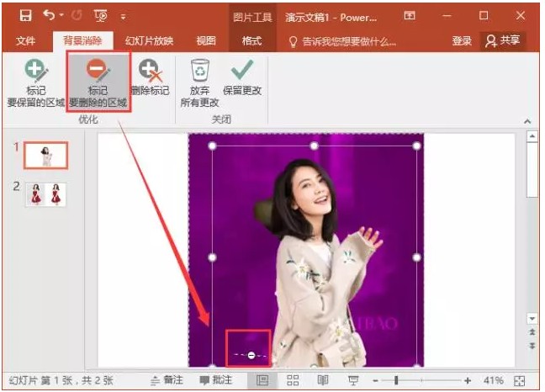The image size is (545, 392).
Task: Open the 文件 menu tab
Action: click(25, 40)
